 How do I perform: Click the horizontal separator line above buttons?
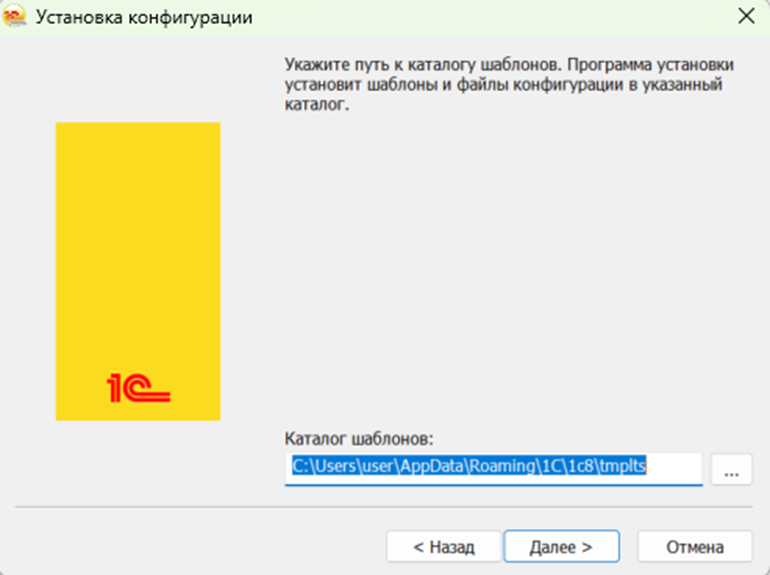[384, 508]
